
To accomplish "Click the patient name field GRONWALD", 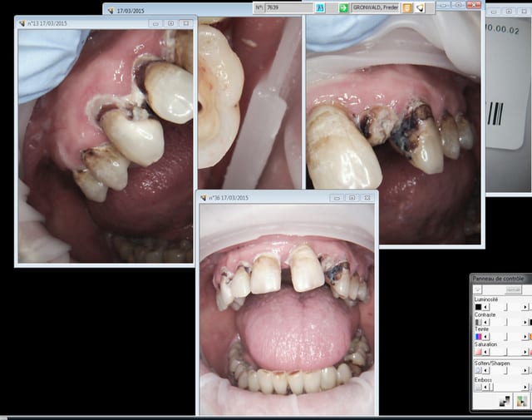I will 376,7.
